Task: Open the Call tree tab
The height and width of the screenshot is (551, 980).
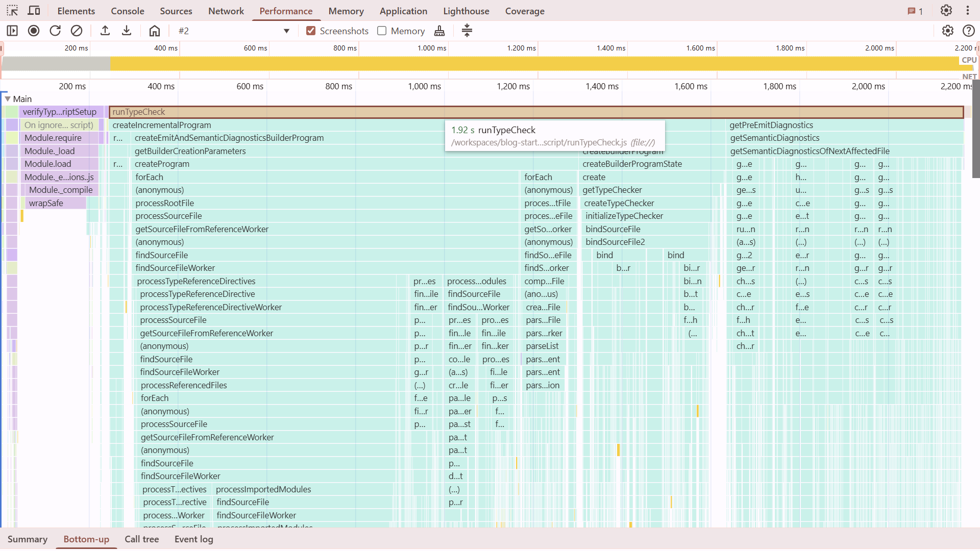Action: point(141,539)
